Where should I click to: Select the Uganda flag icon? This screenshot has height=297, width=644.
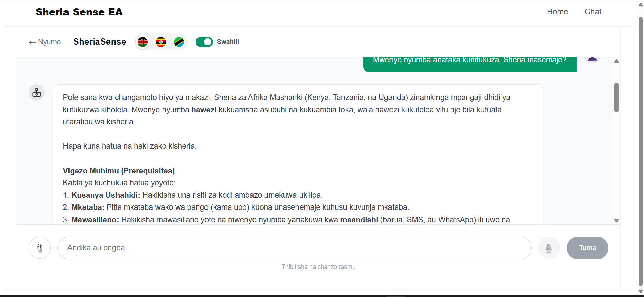161,42
